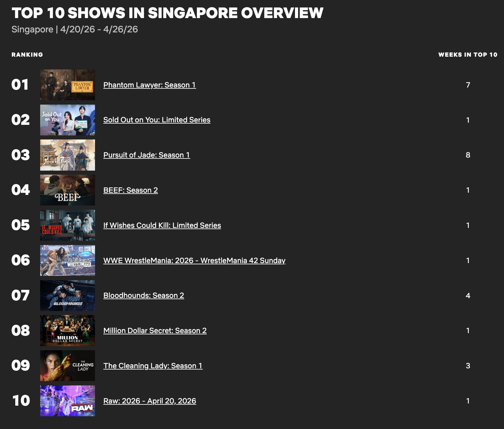Image resolution: width=504 pixels, height=429 pixels.
Task: Select rank number 03 beside Pursuit of Jade
Action: tap(21, 155)
